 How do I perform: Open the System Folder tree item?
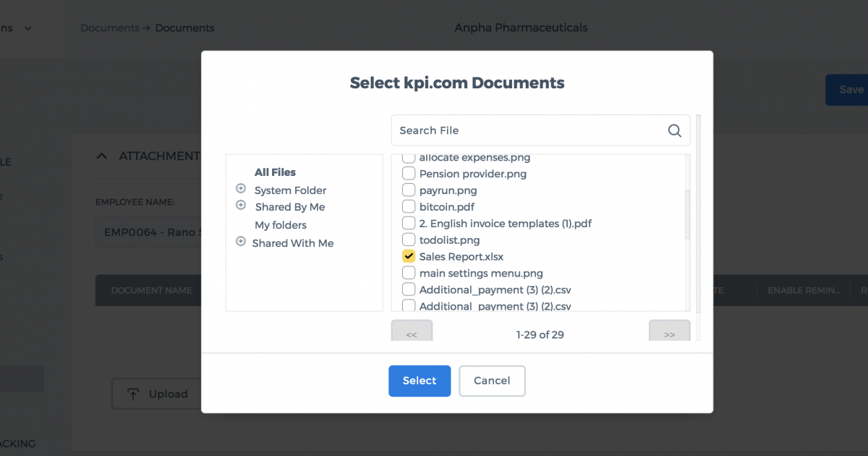pyautogui.click(x=290, y=190)
